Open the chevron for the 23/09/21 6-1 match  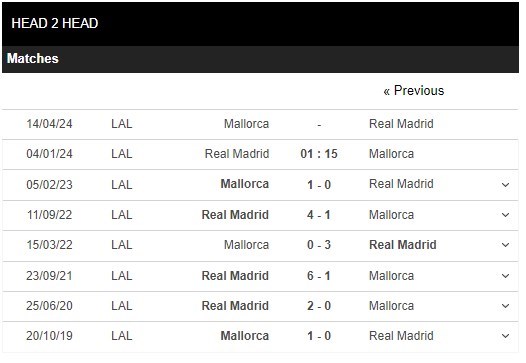pos(505,276)
